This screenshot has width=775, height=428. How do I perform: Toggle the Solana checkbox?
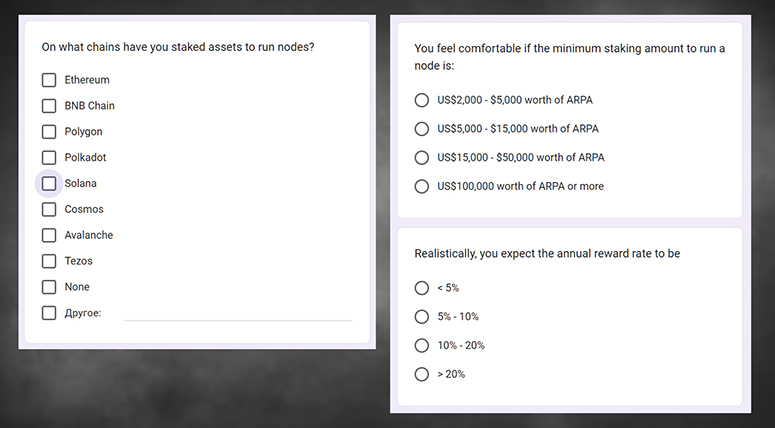point(49,184)
